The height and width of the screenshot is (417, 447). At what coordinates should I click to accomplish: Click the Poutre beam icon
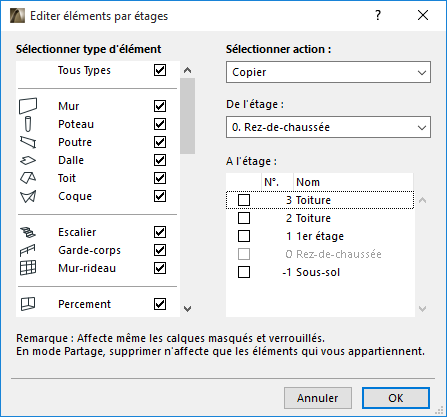[x=28, y=142]
